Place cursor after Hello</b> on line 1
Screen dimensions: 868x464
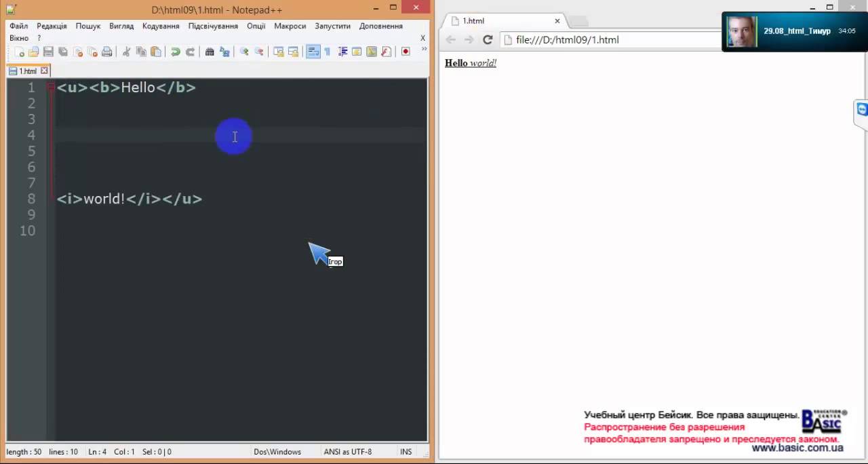[x=197, y=88]
